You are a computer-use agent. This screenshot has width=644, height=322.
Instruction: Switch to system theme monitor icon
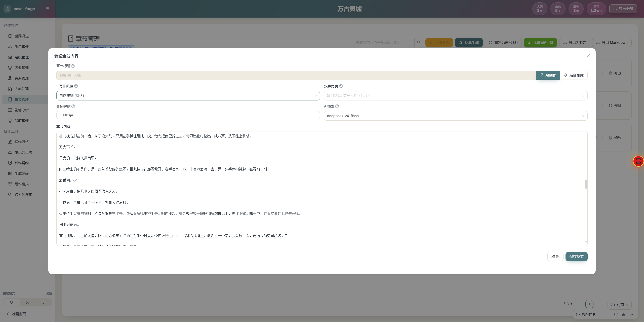(44, 302)
